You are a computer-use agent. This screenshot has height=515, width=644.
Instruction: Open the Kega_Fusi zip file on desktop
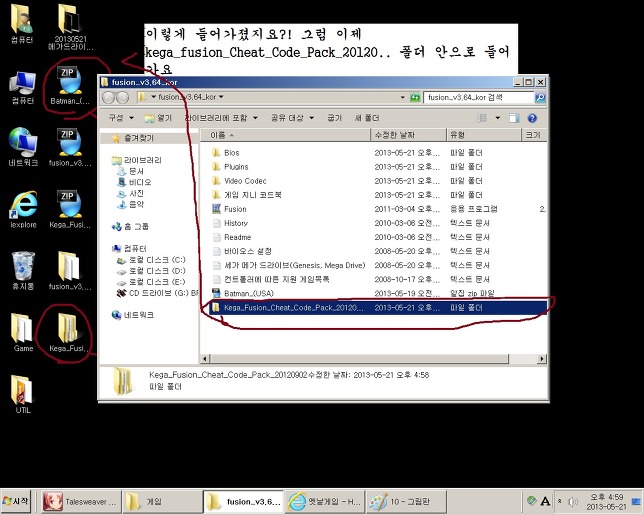coord(70,209)
